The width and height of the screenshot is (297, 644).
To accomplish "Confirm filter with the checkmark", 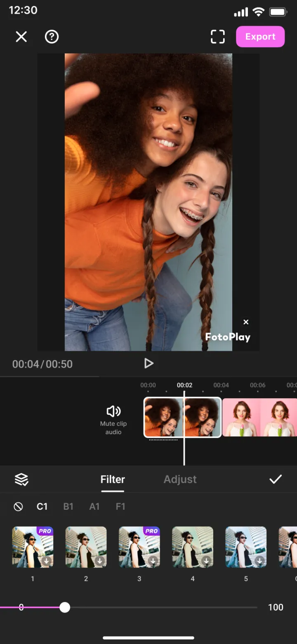I will tap(275, 479).
